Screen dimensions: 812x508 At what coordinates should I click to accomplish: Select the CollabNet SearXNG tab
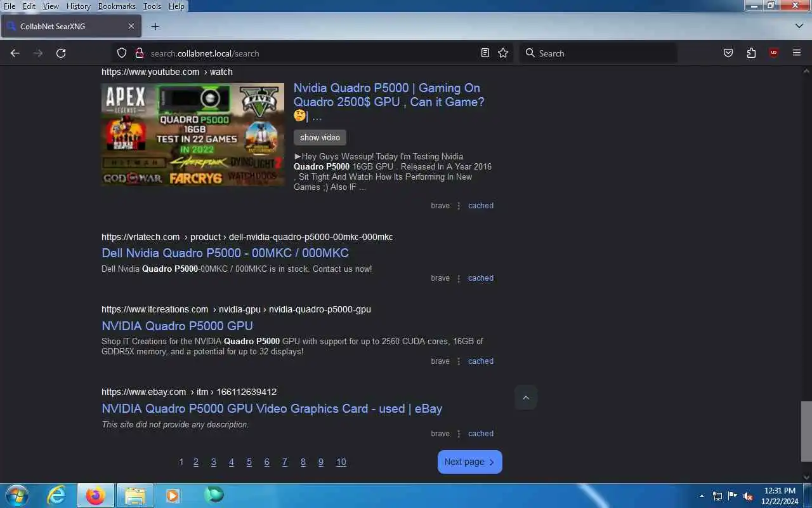coord(70,26)
